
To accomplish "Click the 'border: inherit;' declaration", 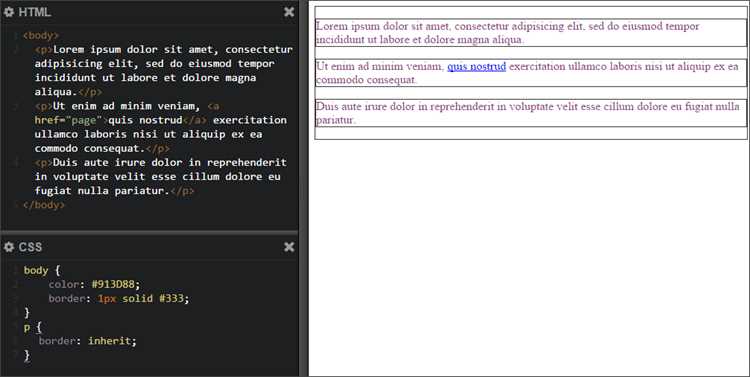I will tap(88, 341).
